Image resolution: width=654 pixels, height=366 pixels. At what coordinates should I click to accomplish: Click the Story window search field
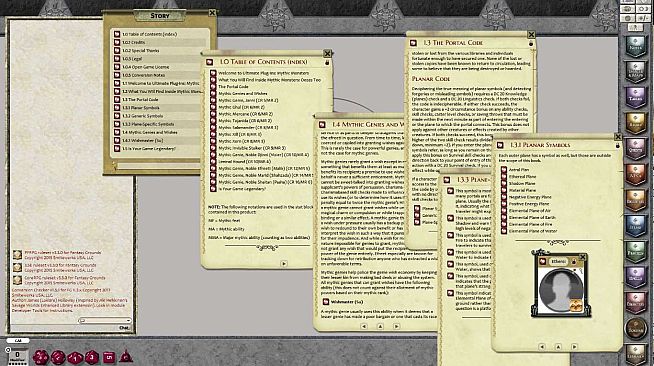click(158, 166)
